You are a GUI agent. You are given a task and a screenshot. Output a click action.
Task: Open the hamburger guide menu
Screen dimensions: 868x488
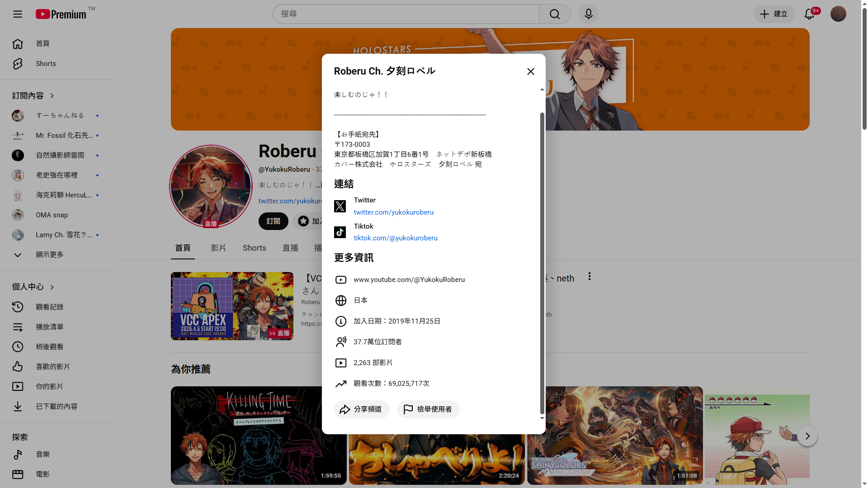pos(18,14)
